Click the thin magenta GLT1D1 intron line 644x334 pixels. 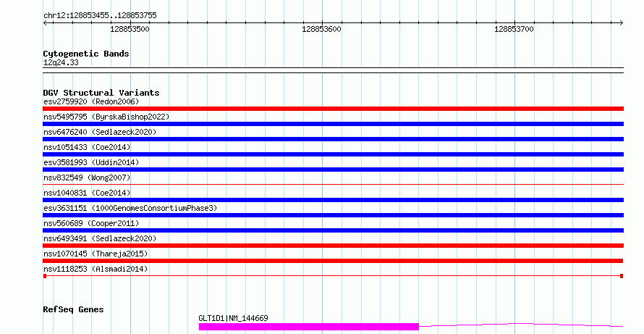(521, 325)
